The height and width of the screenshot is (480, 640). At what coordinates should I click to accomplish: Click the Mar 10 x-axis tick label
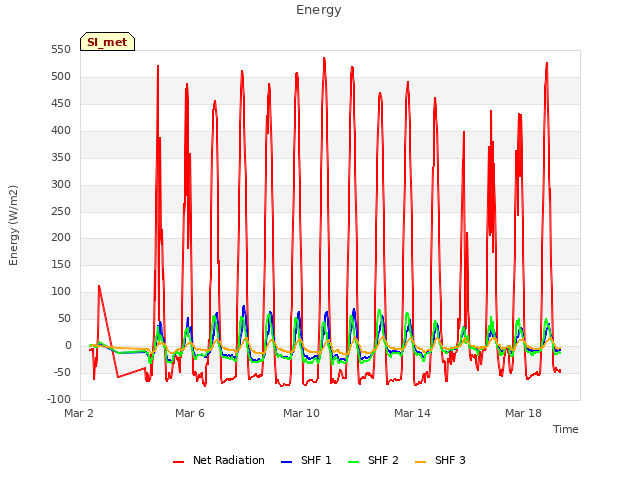pos(301,413)
